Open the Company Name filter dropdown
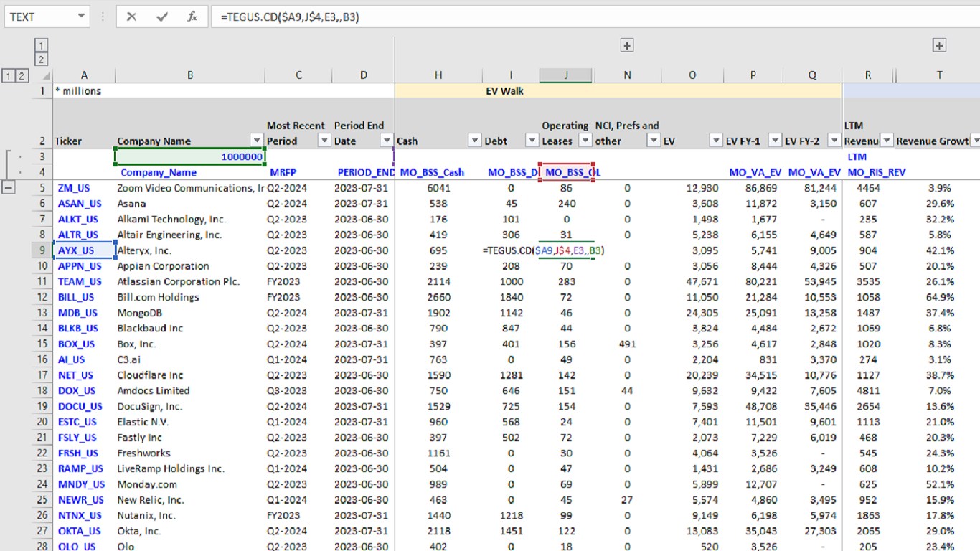This screenshot has height=551, width=980. (256, 141)
